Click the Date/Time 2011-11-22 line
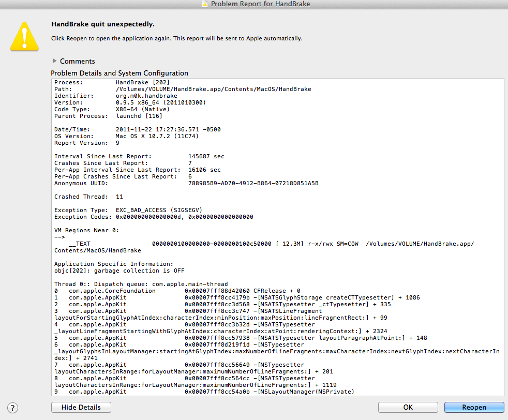 138,129
